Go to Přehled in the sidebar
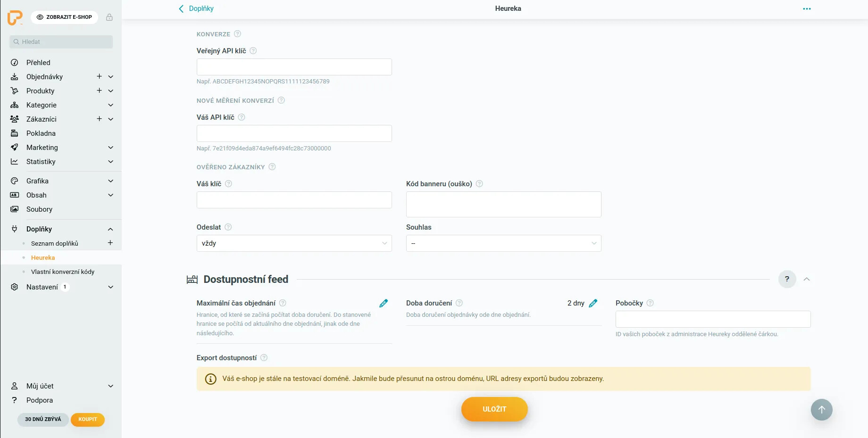868x438 pixels. pos(38,63)
